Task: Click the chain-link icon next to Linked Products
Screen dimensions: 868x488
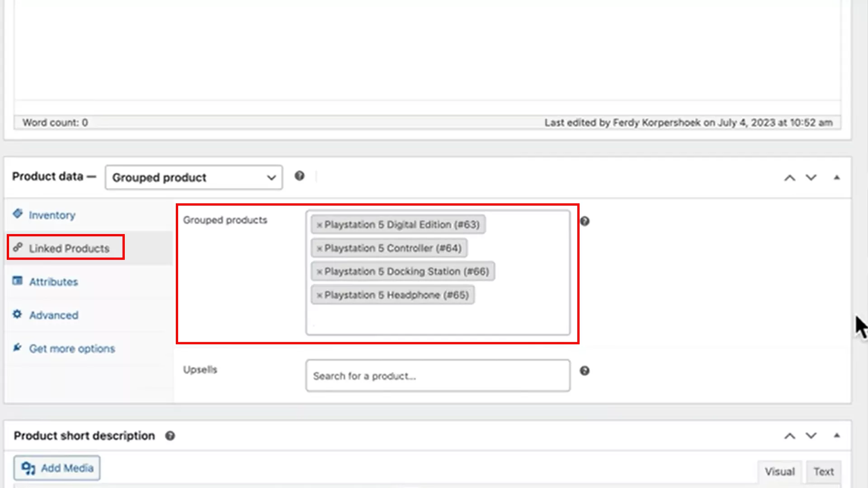Action: [x=18, y=248]
